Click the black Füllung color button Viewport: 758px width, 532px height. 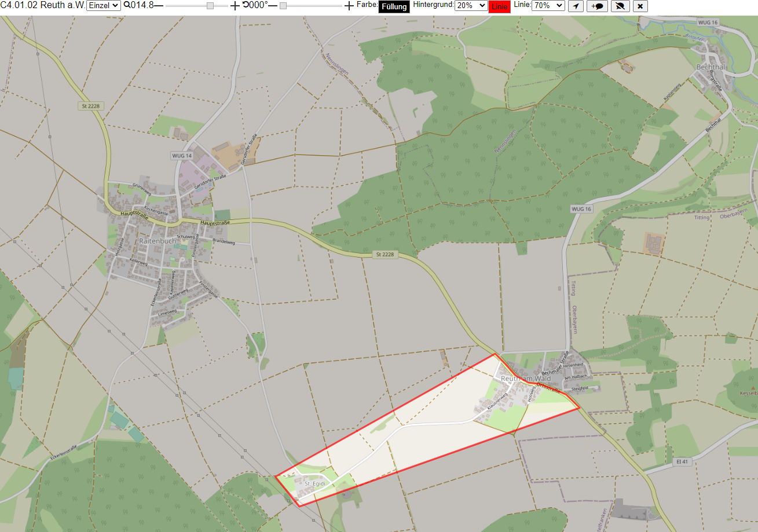[x=394, y=7]
